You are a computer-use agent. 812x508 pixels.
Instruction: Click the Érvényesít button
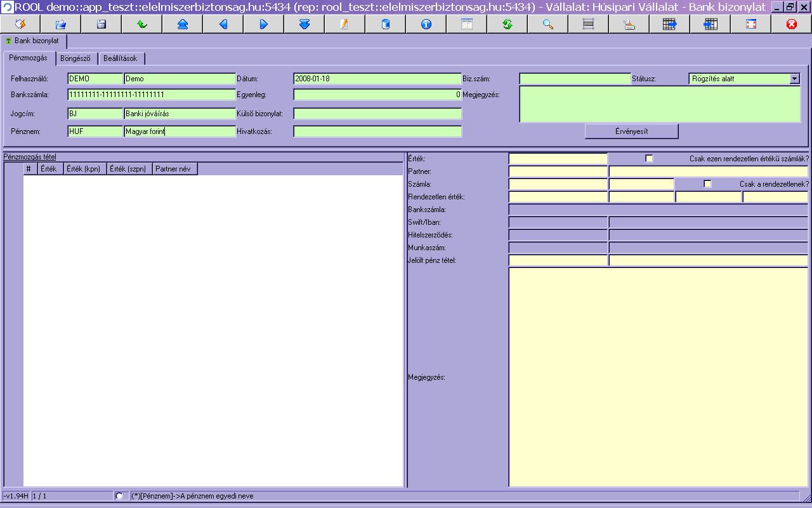click(631, 131)
